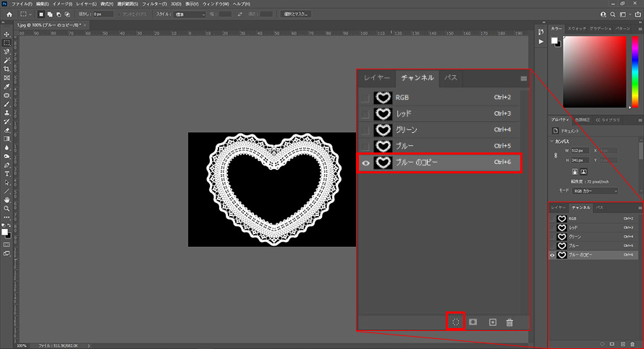
Task: Open the Properties panel flyout menu
Action: pyautogui.click(x=640, y=120)
